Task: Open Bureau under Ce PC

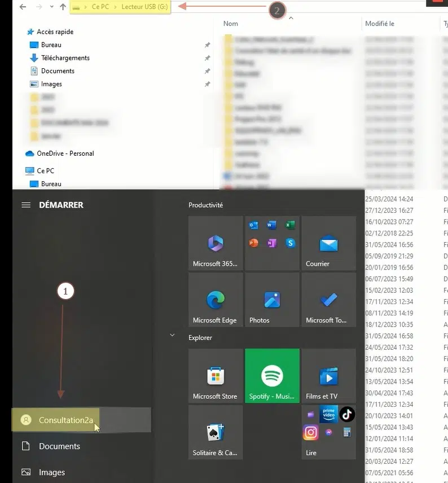Action: click(x=51, y=184)
